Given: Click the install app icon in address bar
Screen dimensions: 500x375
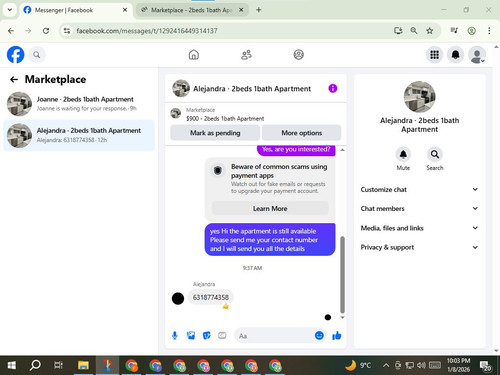Looking at the screenshot, I should coord(398,31).
